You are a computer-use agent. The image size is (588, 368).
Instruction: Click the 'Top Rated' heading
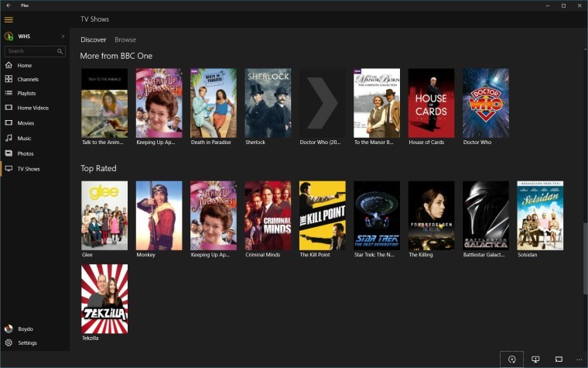(x=98, y=168)
